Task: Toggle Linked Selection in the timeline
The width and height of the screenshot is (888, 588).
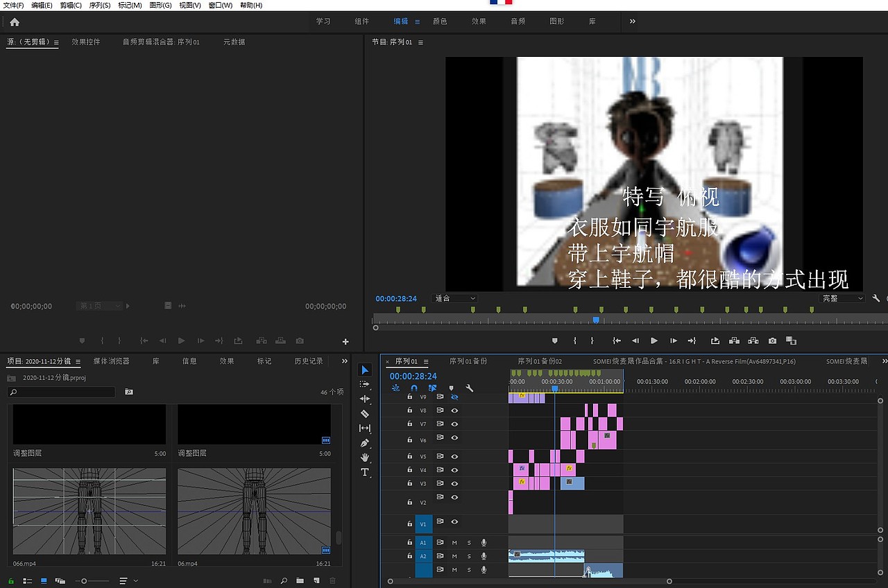Action: [x=432, y=388]
